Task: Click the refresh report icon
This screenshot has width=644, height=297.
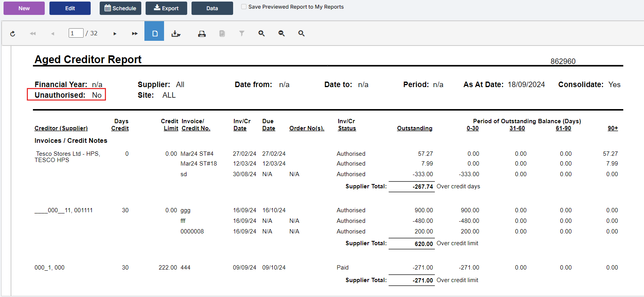Action: (13, 34)
